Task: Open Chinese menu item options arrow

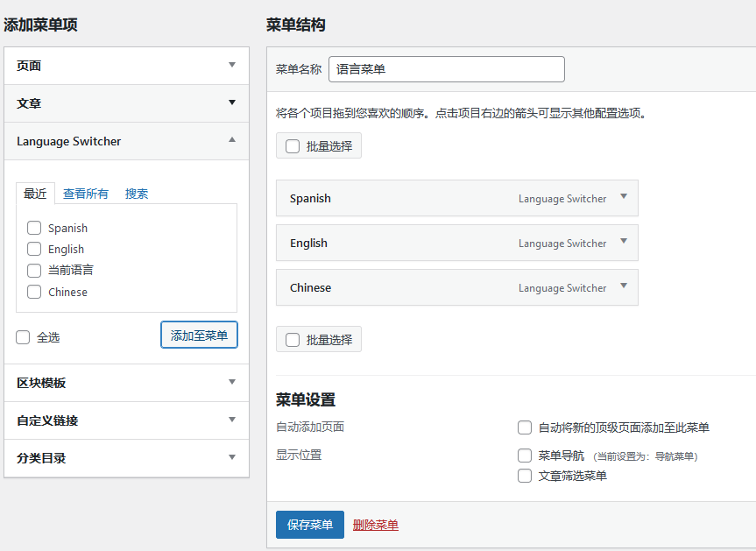Action: coord(624,286)
